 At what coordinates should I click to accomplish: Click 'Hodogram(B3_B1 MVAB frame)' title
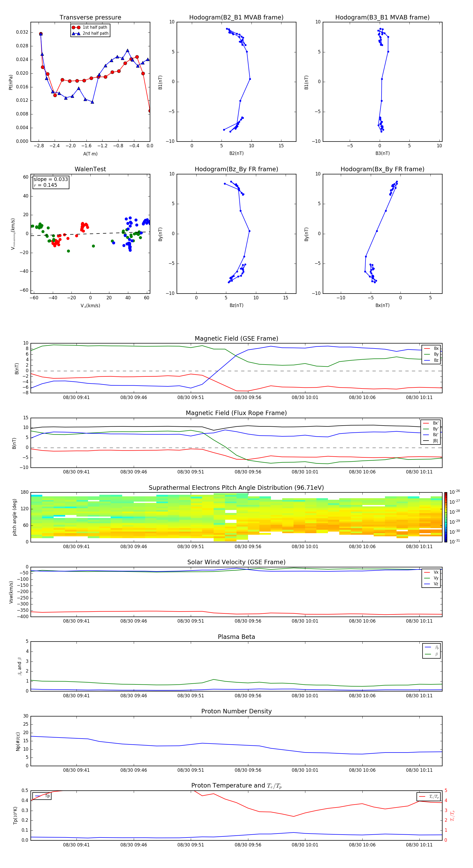coord(382,17)
